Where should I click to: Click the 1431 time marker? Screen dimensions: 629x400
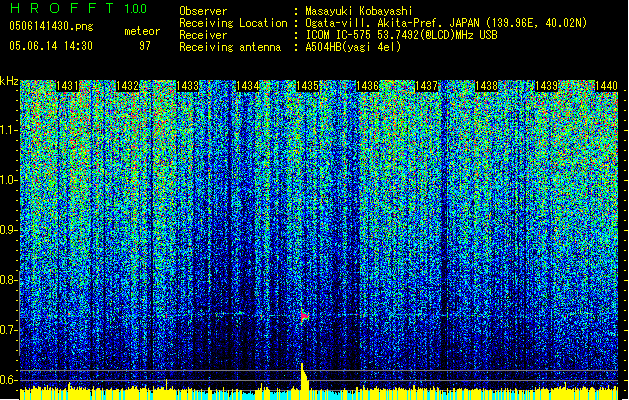tap(67, 86)
